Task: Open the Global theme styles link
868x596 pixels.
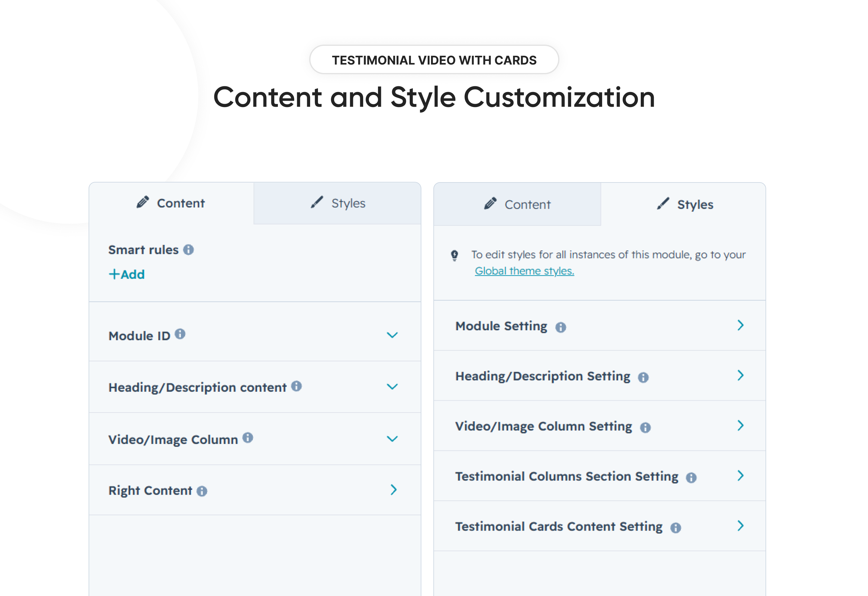Action: pos(524,271)
